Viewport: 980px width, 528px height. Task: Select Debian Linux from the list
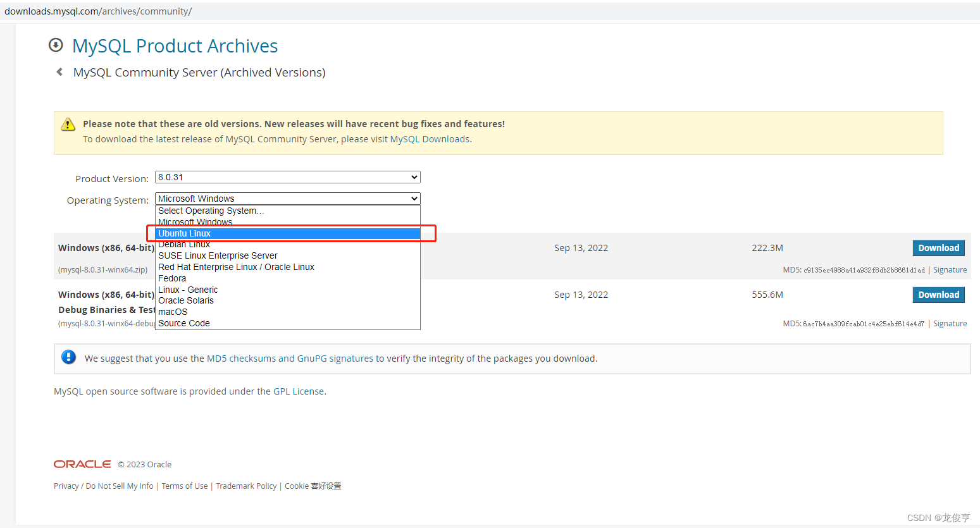288,244
